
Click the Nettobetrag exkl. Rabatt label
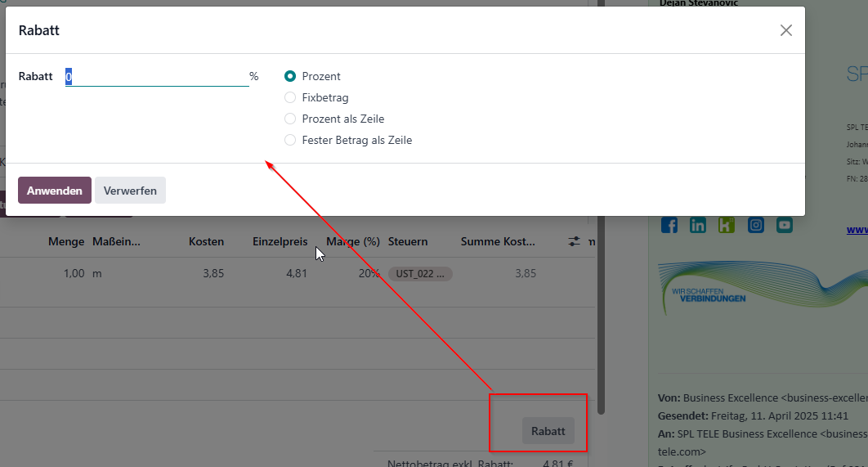pyautogui.click(x=450, y=463)
